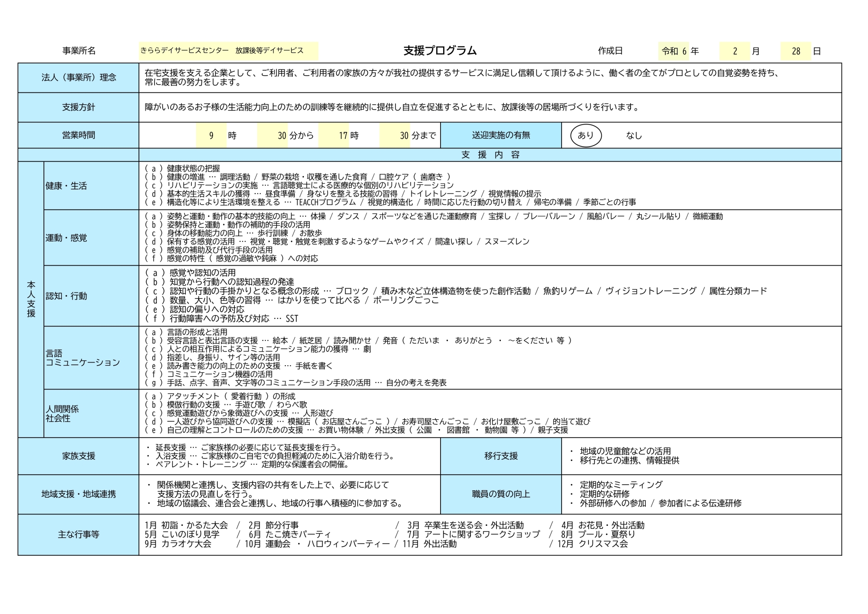Click the ペアレント・トレーニング bullet line
This screenshot has height=614, width=868.
(247, 465)
